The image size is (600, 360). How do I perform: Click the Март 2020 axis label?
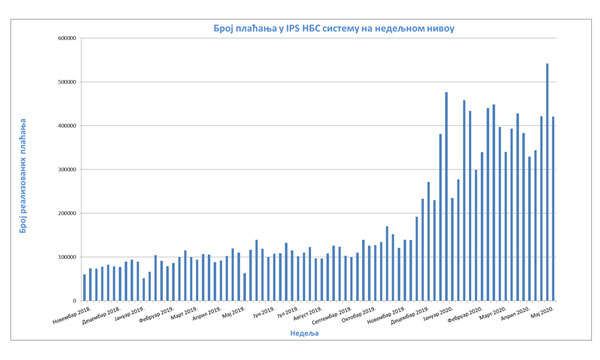[493, 313]
